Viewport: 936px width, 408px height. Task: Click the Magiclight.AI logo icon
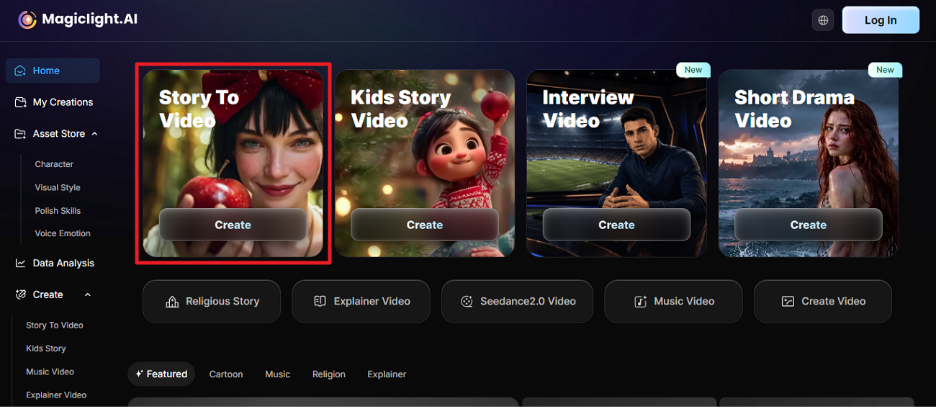point(27,20)
